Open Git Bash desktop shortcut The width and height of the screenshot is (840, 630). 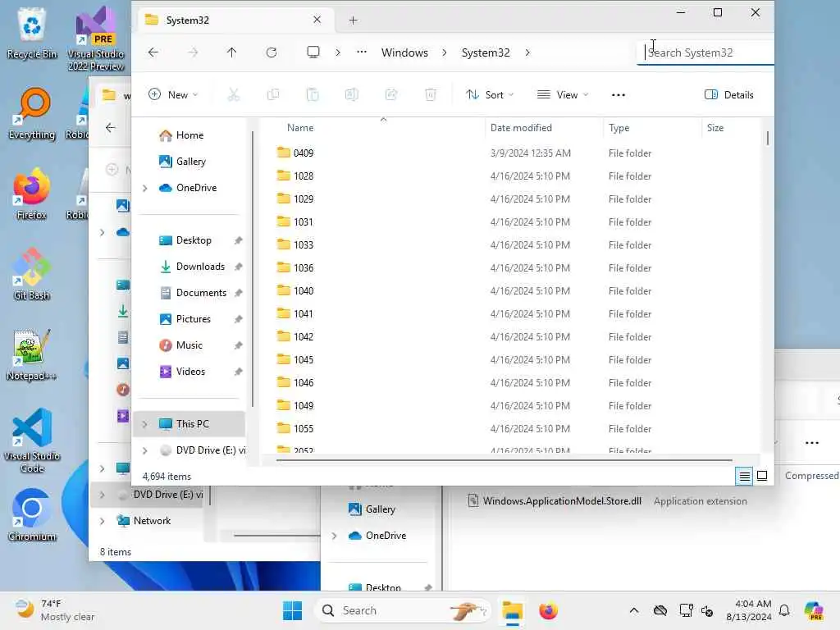[32, 274]
